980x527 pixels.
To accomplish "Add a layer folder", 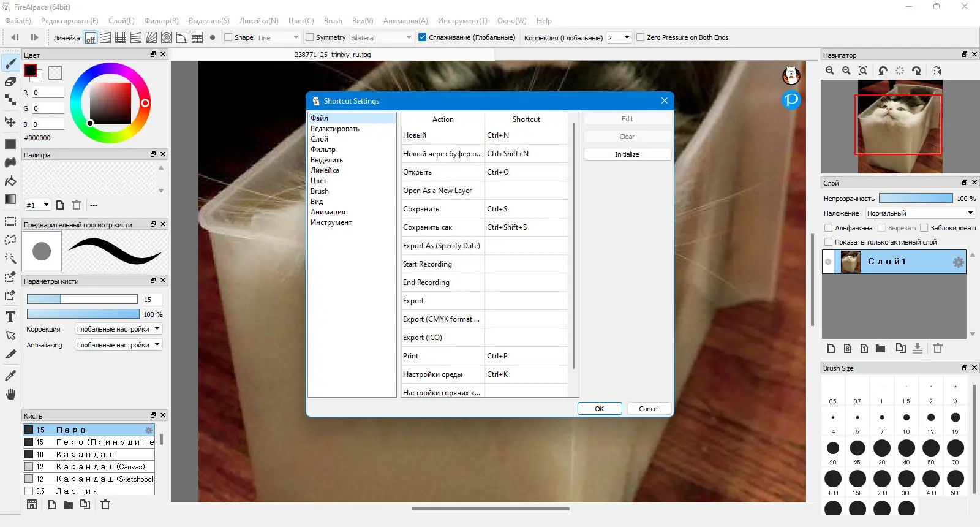I will (x=880, y=348).
